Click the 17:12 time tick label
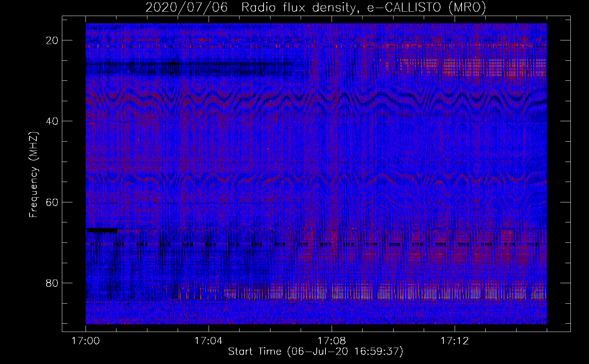589x364 pixels. point(454,341)
